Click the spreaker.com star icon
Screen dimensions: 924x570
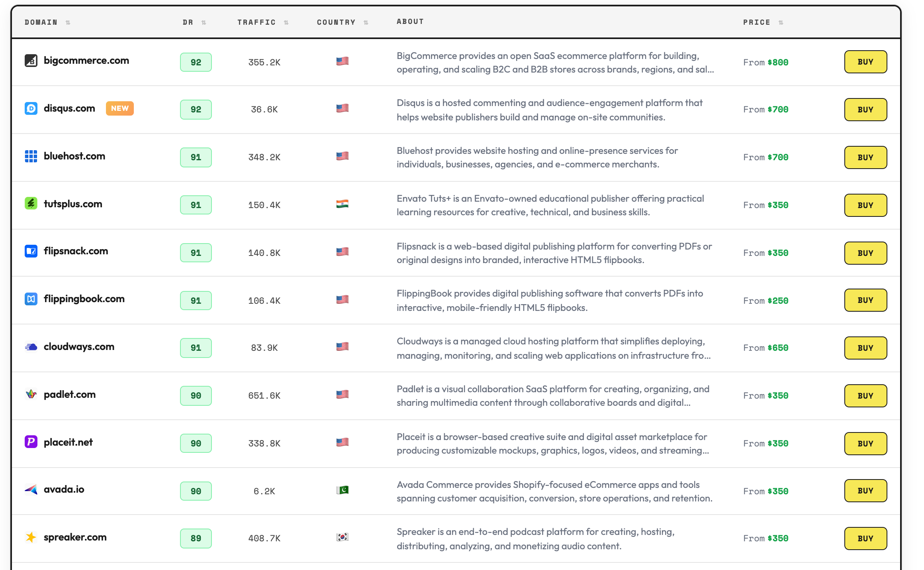pos(31,537)
